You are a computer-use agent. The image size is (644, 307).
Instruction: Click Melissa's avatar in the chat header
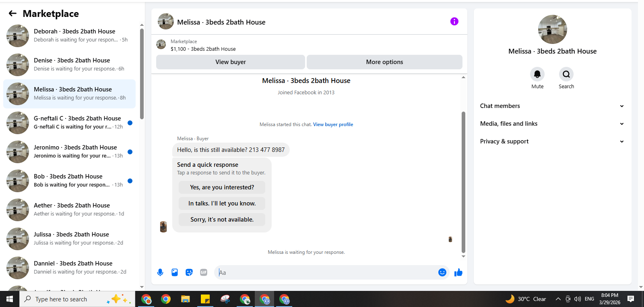coord(166,21)
